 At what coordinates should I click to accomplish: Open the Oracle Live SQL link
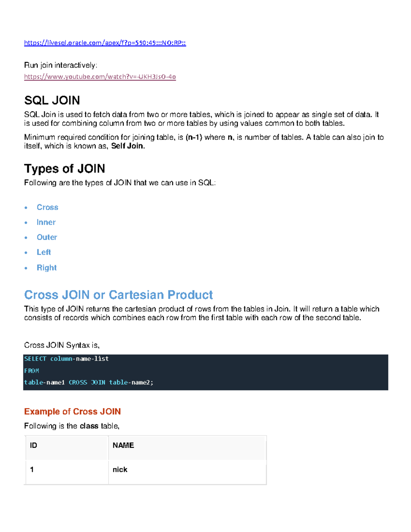click(105, 43)
